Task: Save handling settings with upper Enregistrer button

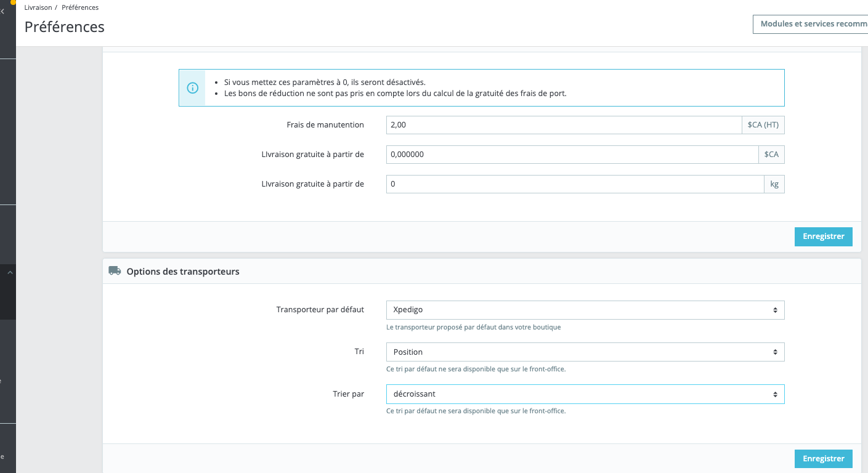Action: [823, 236]
